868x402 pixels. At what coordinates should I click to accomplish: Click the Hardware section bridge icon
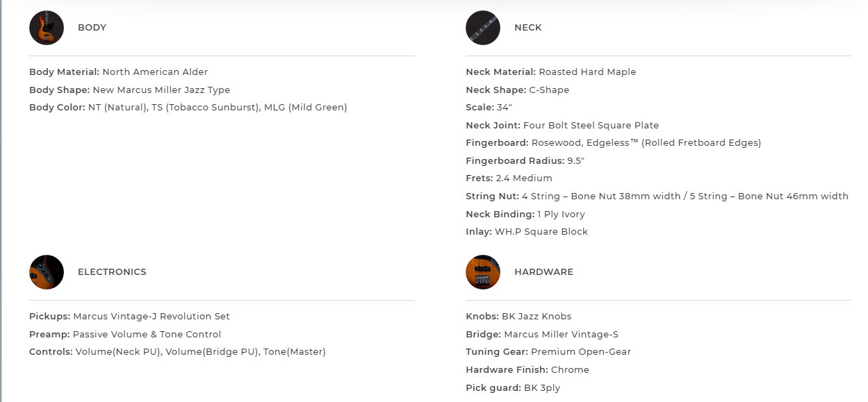point(483,272)
